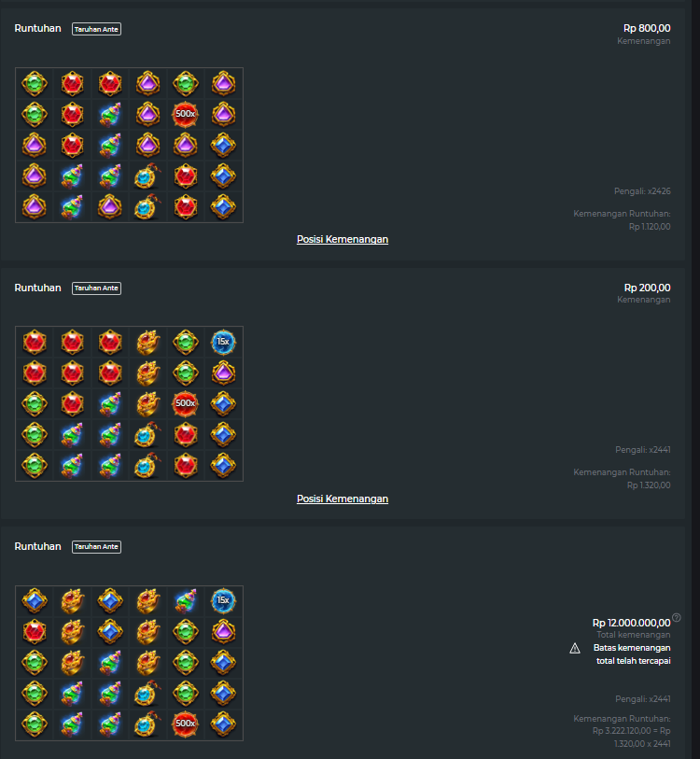The image size is (700, 759).
Task: Click the Rp 800,00 Kemenangan amount
Action: click(647, 28)
